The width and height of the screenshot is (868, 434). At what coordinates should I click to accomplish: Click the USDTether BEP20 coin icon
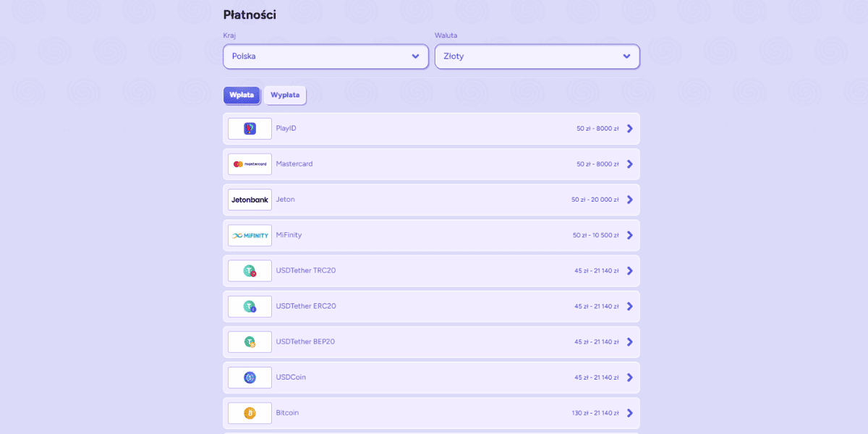(250, 341)
